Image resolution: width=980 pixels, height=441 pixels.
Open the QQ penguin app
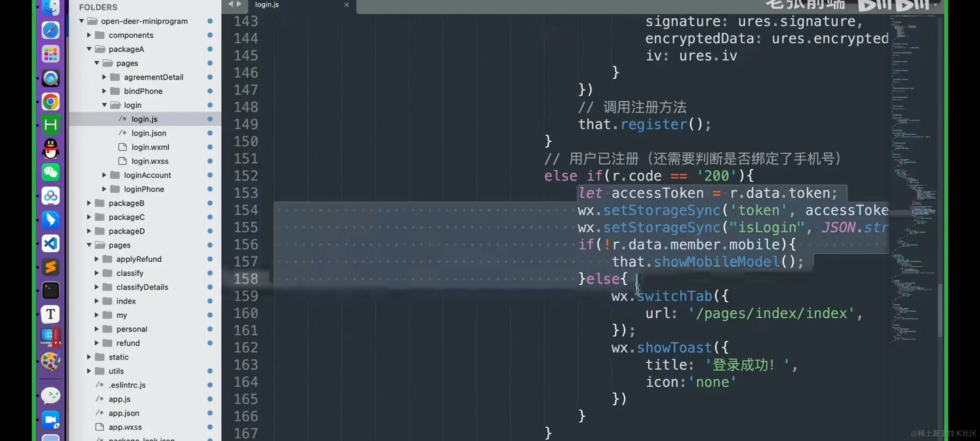click(51, 149)
